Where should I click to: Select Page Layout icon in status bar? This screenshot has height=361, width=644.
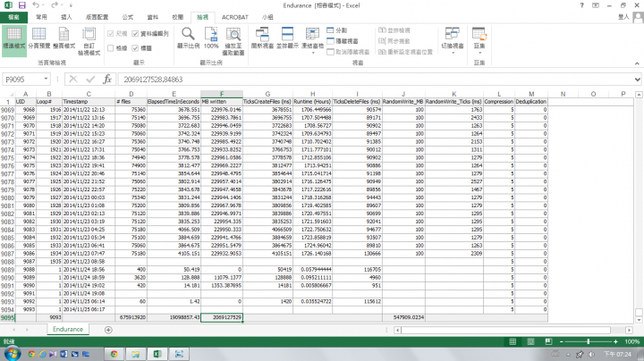(530, 341)
